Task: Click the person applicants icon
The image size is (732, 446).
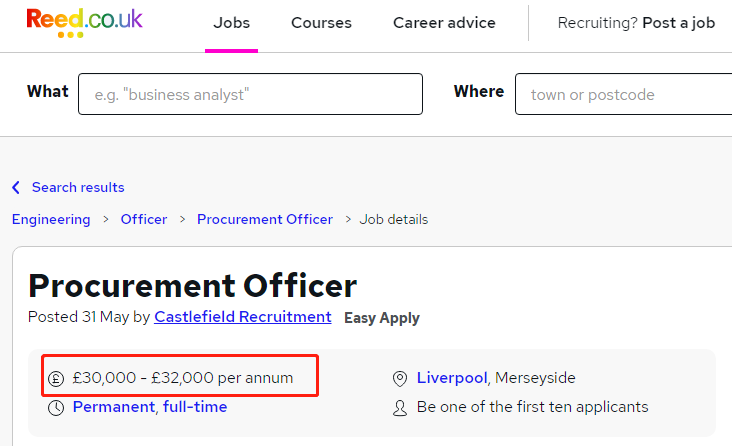Action: (400, 408)
